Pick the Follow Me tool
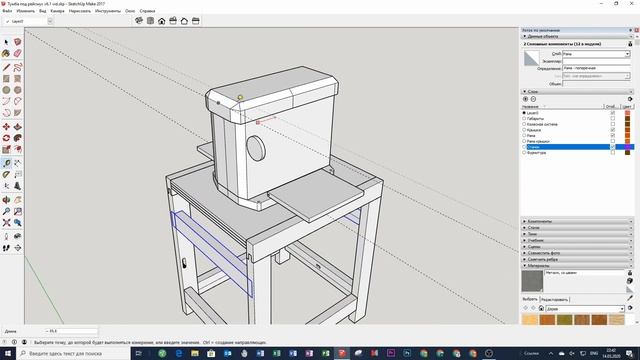640x360 pixels. pos(18,138)
